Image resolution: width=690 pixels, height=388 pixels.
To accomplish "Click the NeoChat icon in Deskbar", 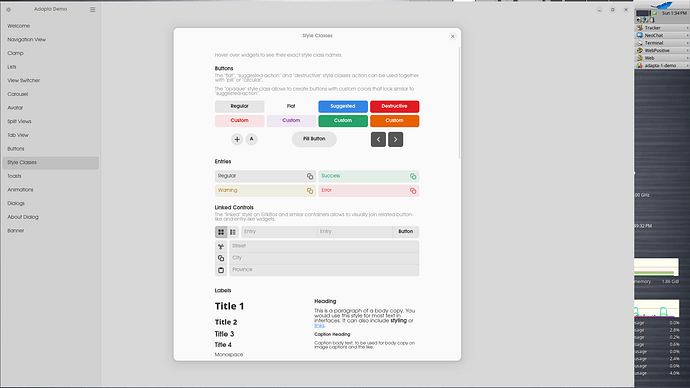I will click(x=640, y=35).
